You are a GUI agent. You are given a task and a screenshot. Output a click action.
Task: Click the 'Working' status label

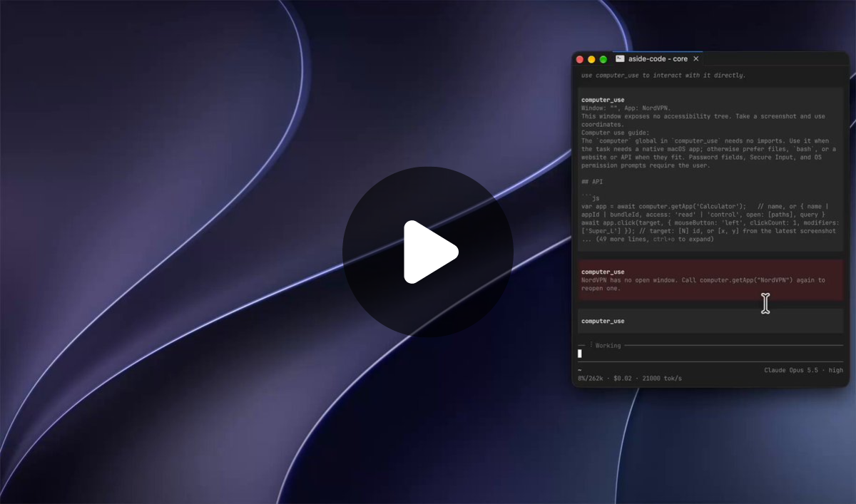608,346
